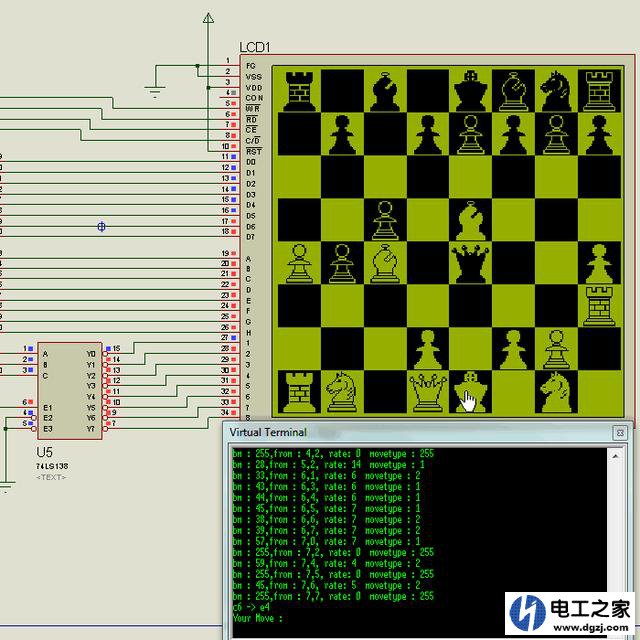Select the 'c6 -> e4' terminal line
This screenshot has height=640, width=640.
click(x=251, y=607)
